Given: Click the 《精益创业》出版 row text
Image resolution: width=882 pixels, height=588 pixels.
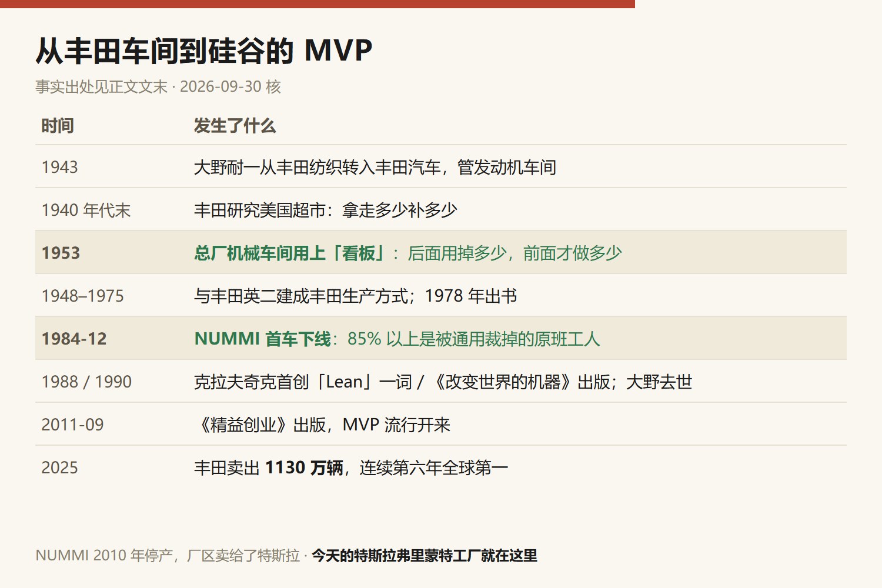Looking at the screenshot, I should point(322,425).
